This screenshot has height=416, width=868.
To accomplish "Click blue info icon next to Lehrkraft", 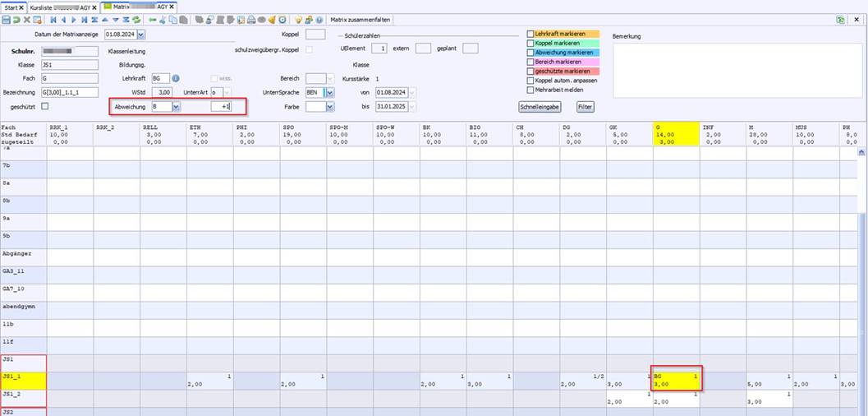I will (175, 78).
